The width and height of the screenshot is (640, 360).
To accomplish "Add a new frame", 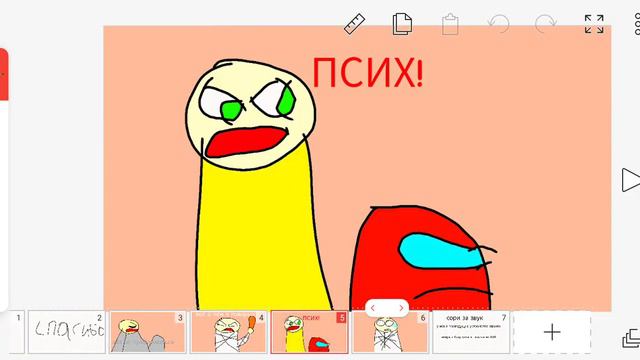I will coord(552,332).
